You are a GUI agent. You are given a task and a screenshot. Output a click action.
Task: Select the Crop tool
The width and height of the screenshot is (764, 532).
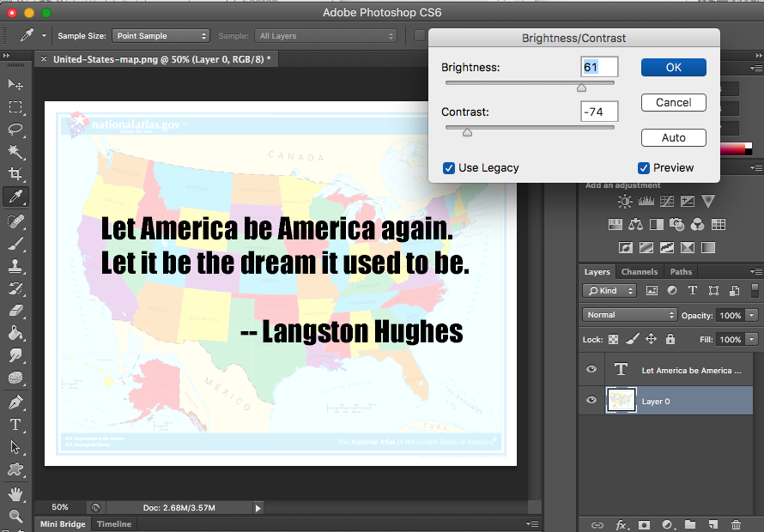[x=15, y=174]
